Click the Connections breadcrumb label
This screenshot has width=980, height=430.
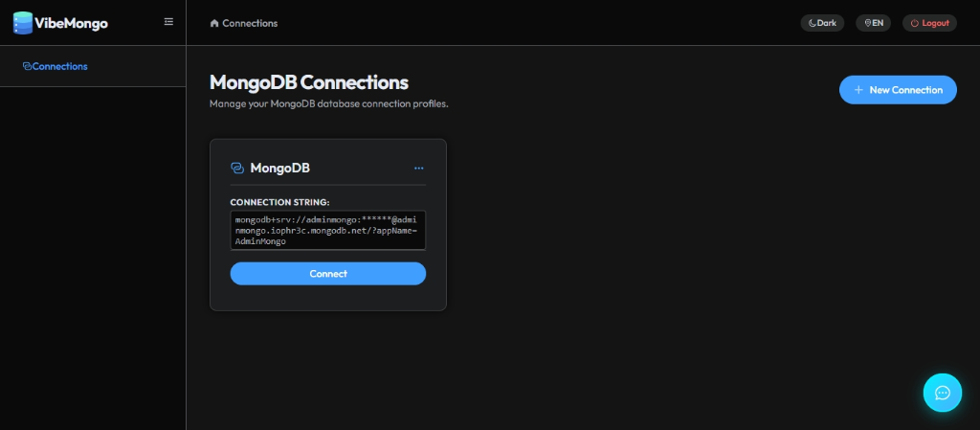click(x=250, y=23)
